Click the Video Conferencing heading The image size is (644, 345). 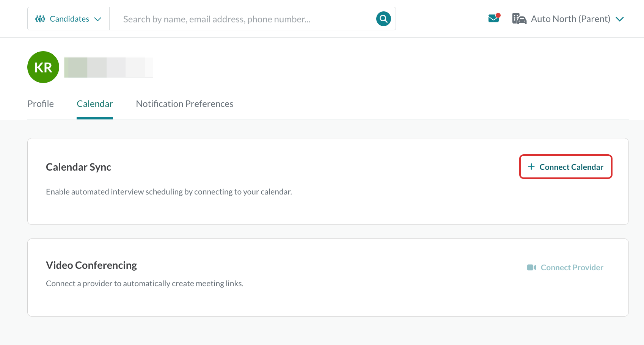point(91,265)
